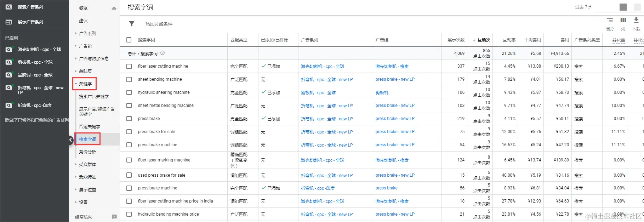Sort by 互动率 column header
644x222 pixels.
click(509, 40)
